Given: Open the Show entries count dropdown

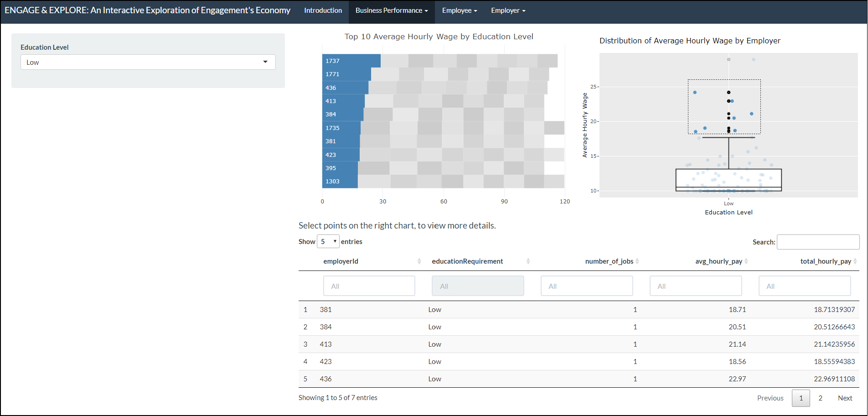Looking at the screenshot, I should 328,242.
